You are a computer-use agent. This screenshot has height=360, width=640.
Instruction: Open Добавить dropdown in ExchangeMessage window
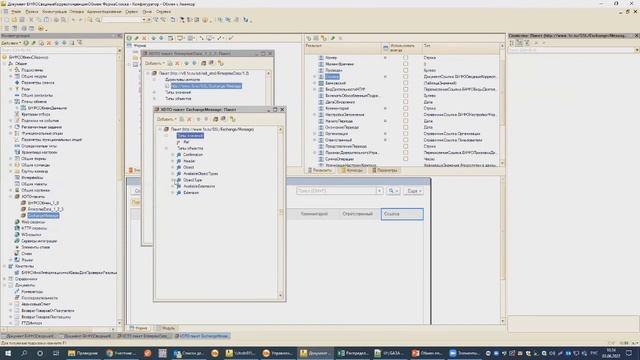pos(167,119)
